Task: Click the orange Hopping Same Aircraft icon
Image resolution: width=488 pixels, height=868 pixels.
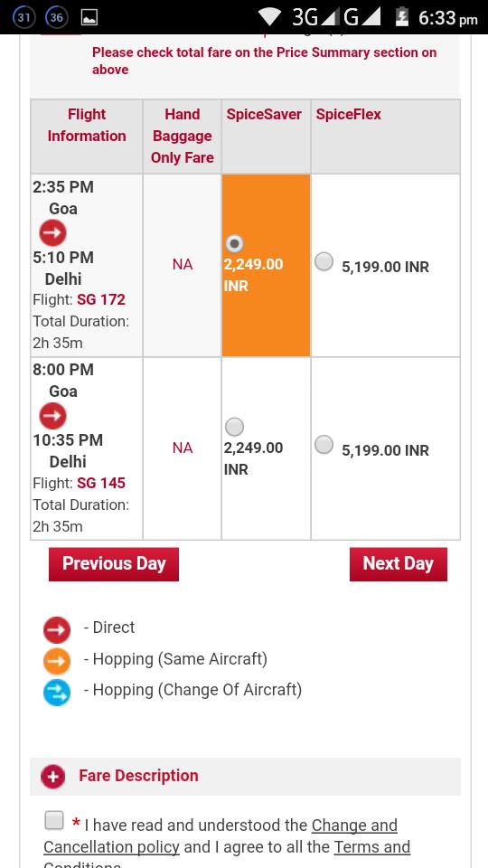Action: [x=57, y=660]
